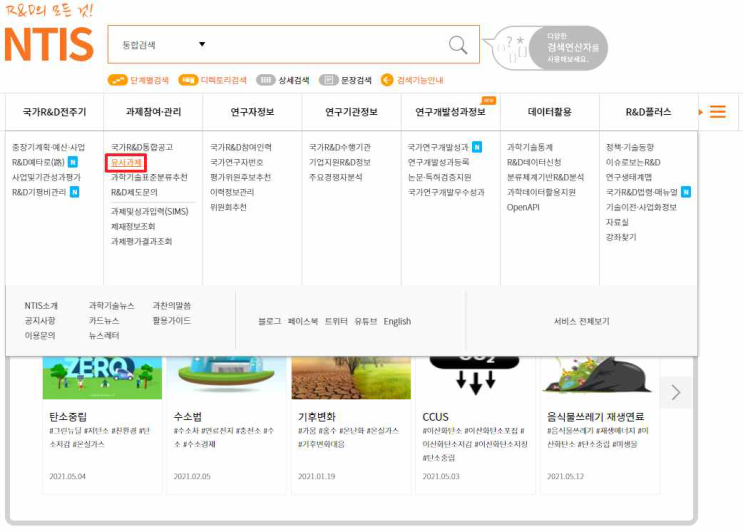Select 정책·기술동향 submenu item
743x532 pixels.
tap(630, 147)
